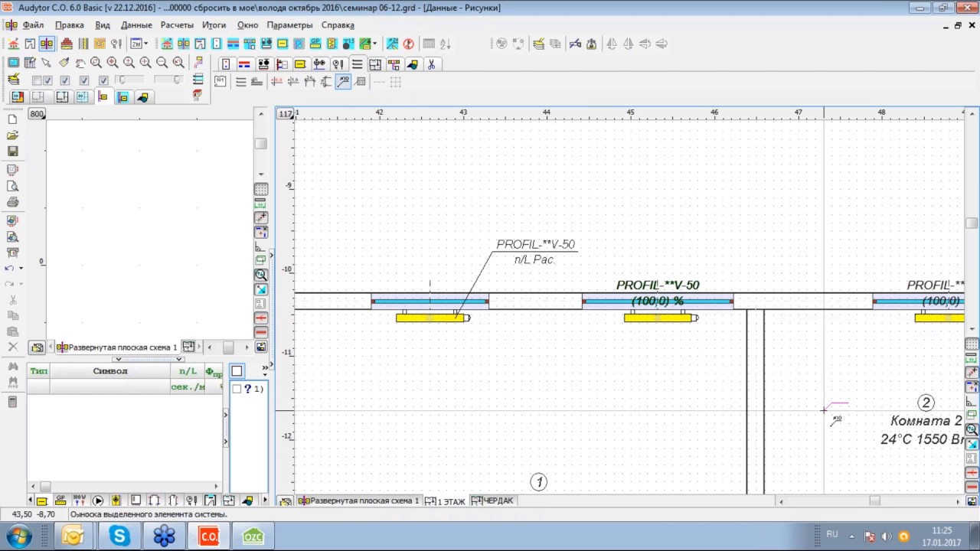980x551 pixels.
Task: Click the RU language indicator in tray
Action: tap(832, 534)
